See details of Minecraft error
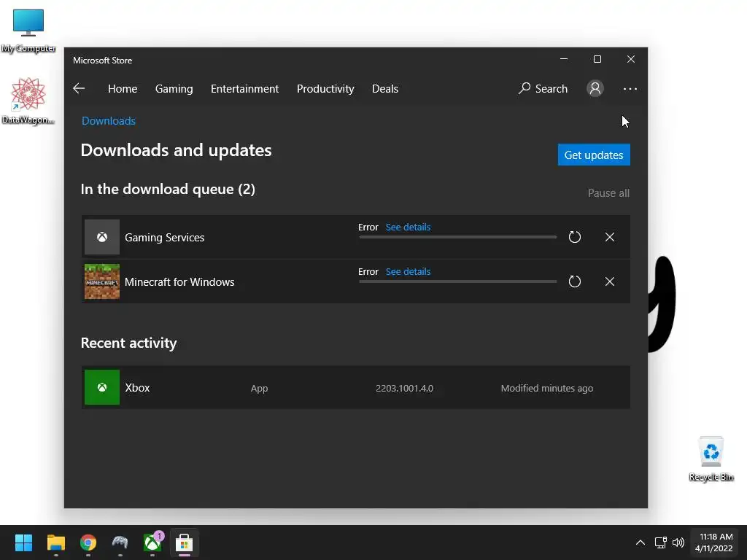747x560 pixels. [x=408, y=271]
